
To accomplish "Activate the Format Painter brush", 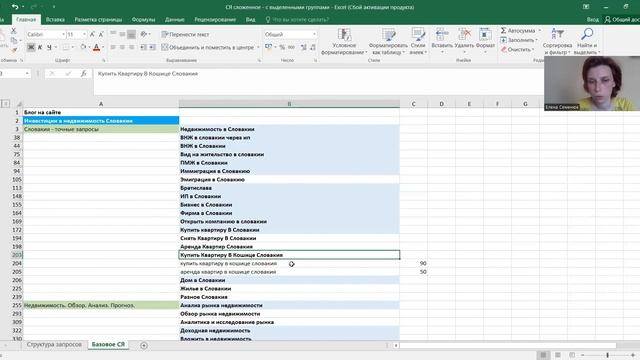I will (x=14, y=50).
